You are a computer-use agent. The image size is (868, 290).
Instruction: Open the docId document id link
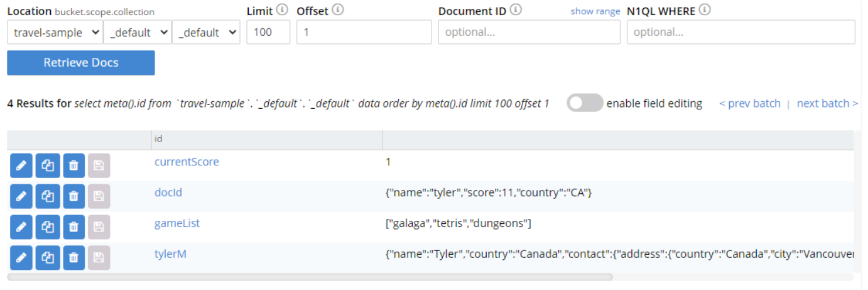pyautogui.click(x=168, y=192)
